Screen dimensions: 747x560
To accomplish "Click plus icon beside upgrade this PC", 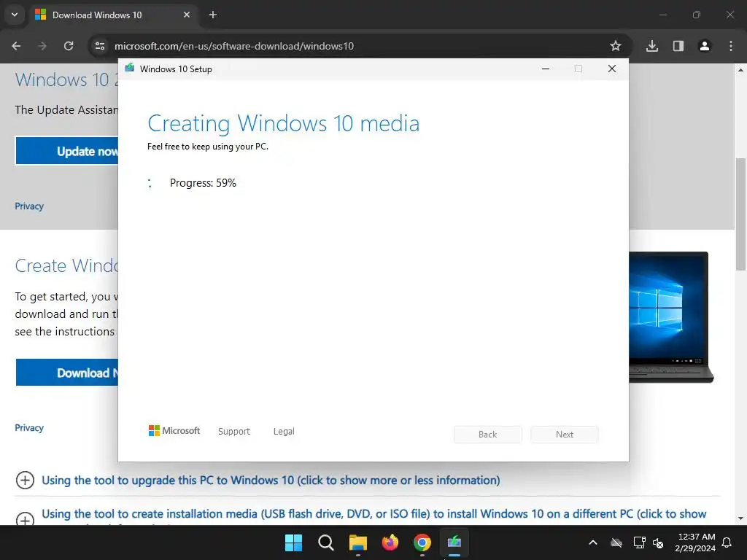I will pos(25,480).
